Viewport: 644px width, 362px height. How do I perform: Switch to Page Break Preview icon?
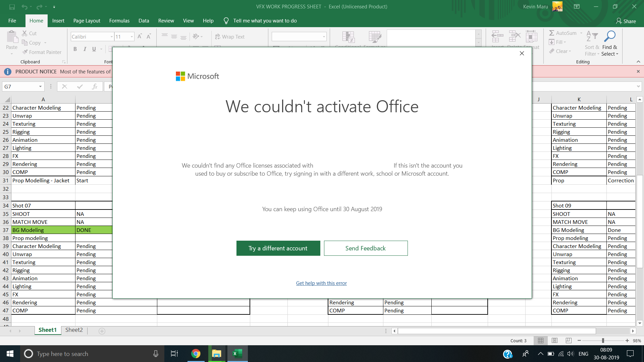pos(569,341)
